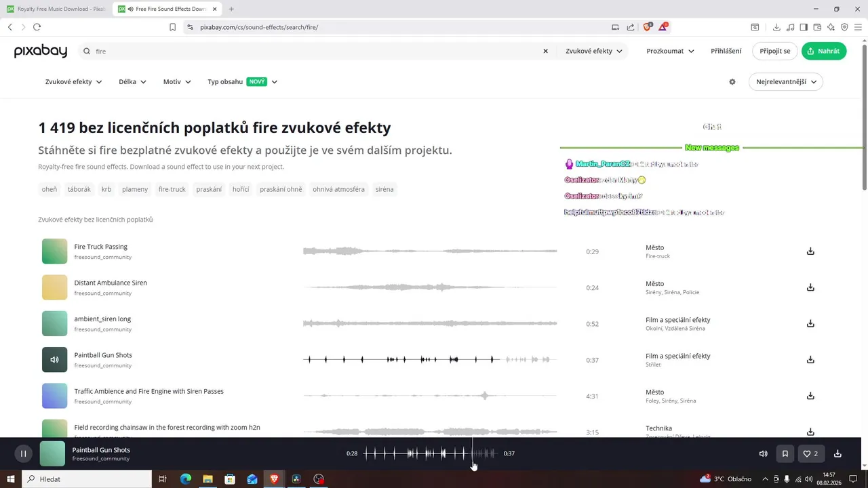This screenshot has height=488, width=868.
Task: Like Paintball Gun Shots with the heart button
Action: click(810, 453)
